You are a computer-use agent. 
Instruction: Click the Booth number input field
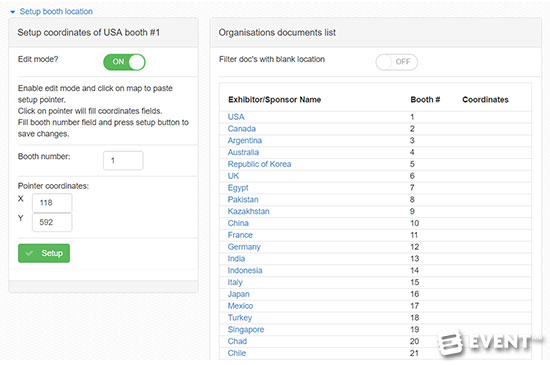coord(123,161)
